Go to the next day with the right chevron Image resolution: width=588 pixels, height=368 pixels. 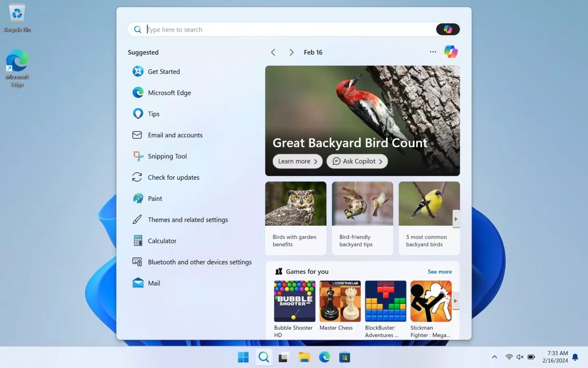click(291, 52)
